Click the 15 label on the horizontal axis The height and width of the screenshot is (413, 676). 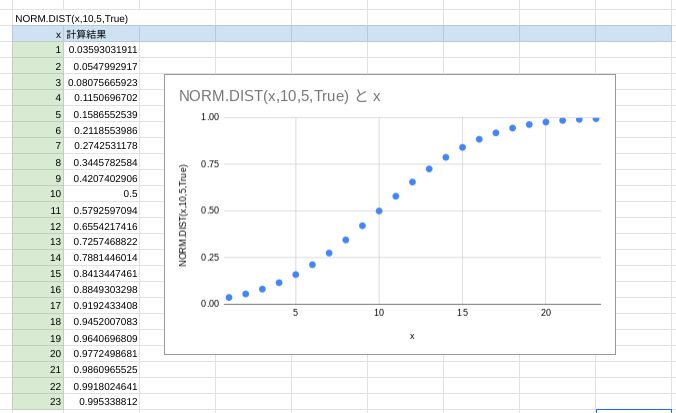[462, 313]
